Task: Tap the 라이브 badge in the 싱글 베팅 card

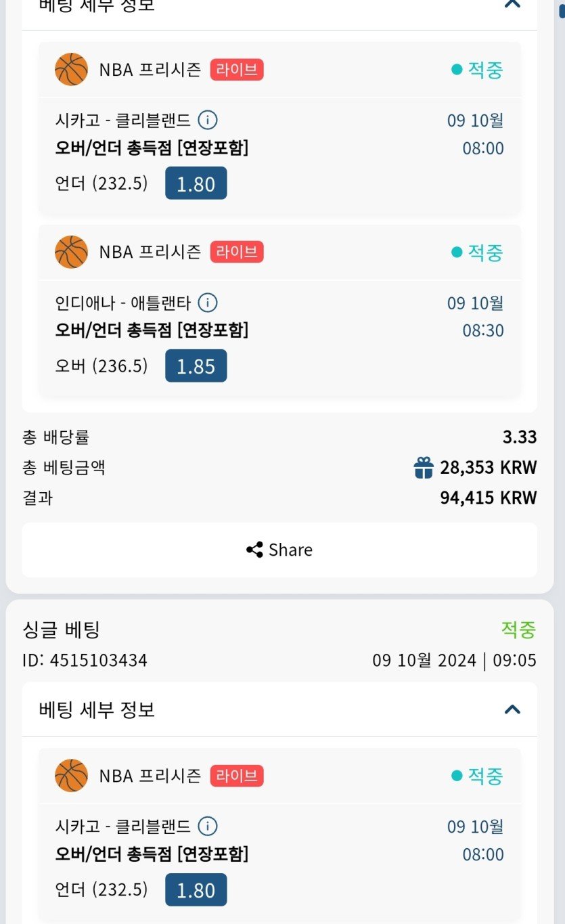Action: [236, 776]
